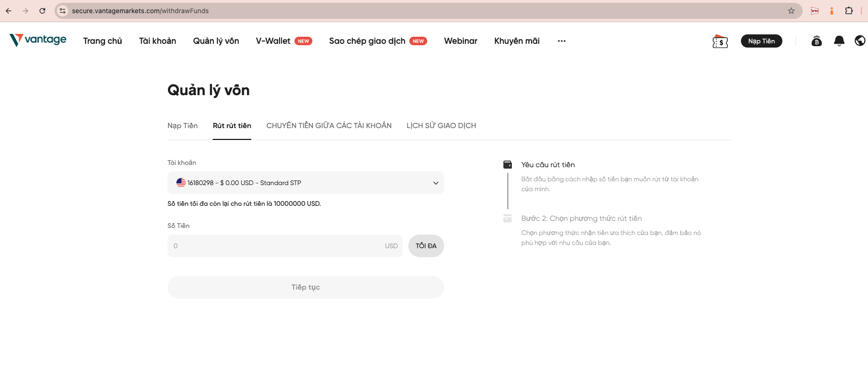The height and width of the screenshot is (373, 868).
Task: Select CHUYỂN TIỀN GIỮA CÁC TÀI KHOẢN tab
Action: [x=329, y=126]
